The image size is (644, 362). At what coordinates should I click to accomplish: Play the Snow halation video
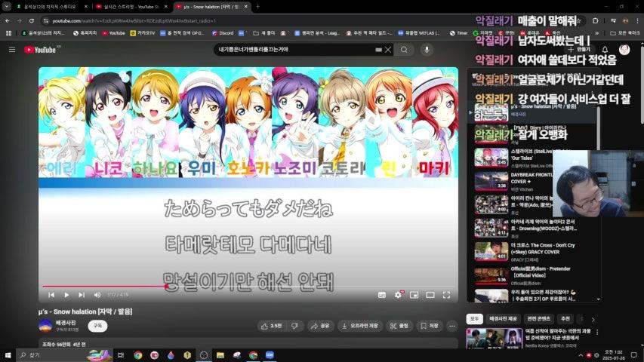click(x=66, y=295)
